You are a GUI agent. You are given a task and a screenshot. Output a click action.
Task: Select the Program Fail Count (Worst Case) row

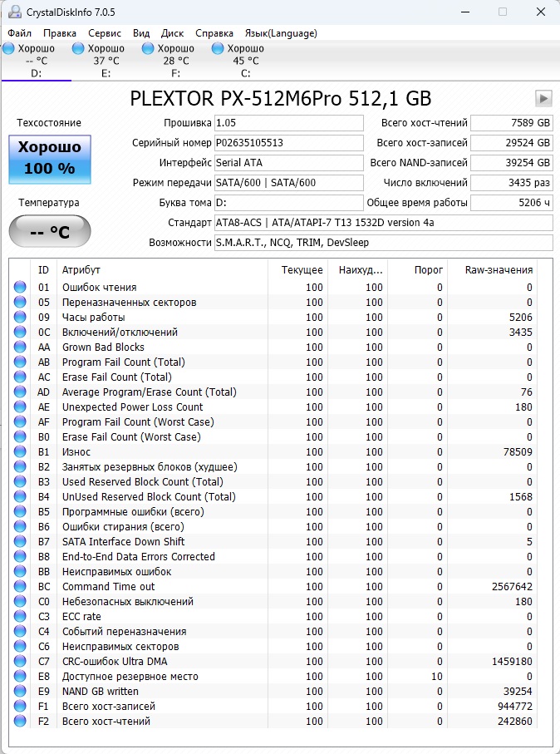click(x=273, y=421)
